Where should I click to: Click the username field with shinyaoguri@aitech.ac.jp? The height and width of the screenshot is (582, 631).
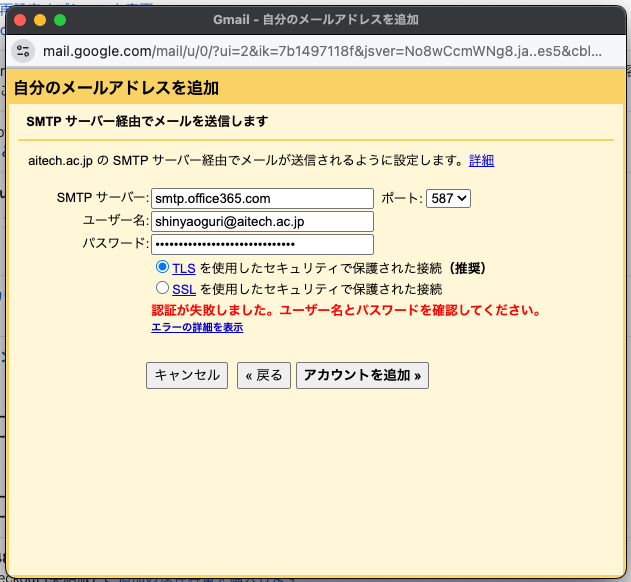pyautogui.click(x=262, y=221)
